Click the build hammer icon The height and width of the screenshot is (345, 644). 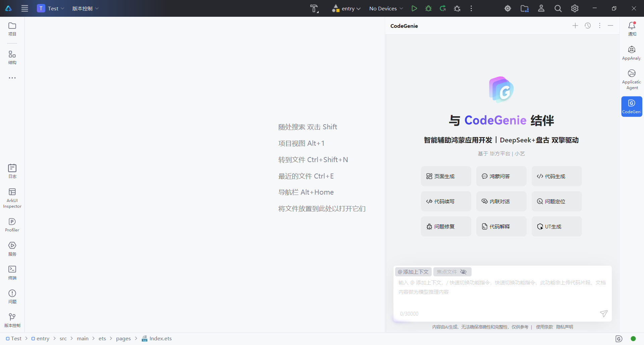click(314, 8)
